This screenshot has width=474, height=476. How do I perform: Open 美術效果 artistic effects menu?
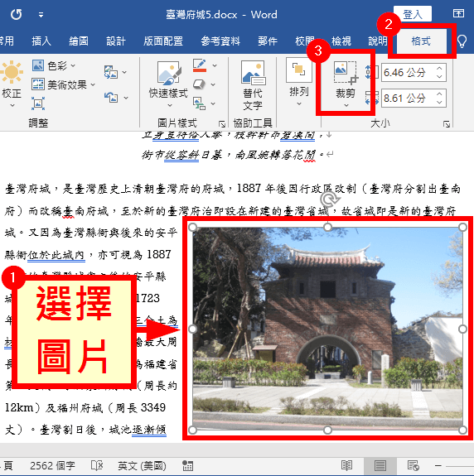pos(63,84)
